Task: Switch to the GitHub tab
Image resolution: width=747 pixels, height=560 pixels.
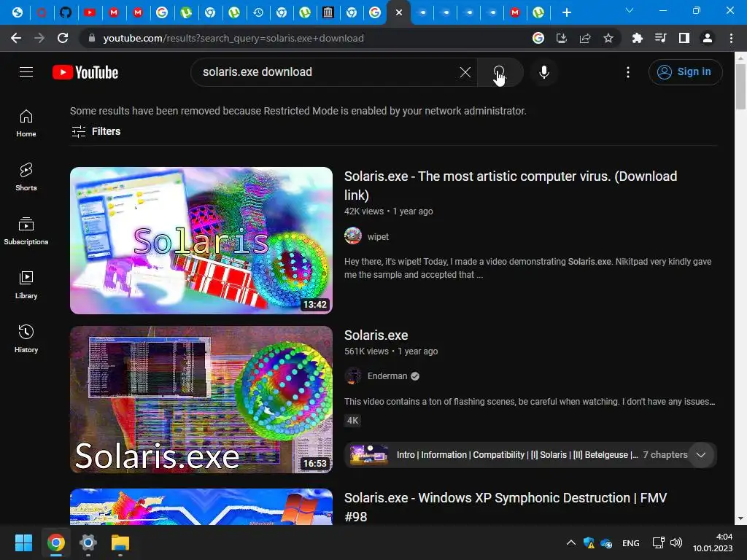Action: (66, 12)
